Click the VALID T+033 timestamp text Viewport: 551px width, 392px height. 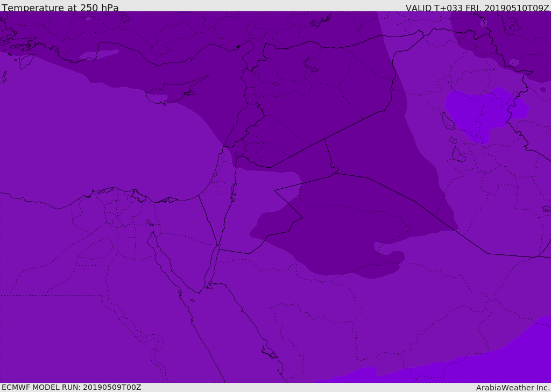tap(477, 8)
